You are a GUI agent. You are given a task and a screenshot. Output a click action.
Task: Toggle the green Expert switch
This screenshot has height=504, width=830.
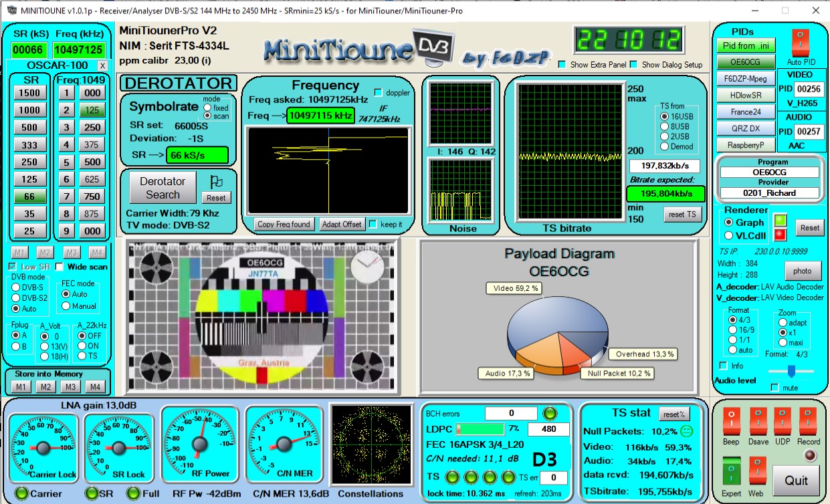(x=731, y=471)
